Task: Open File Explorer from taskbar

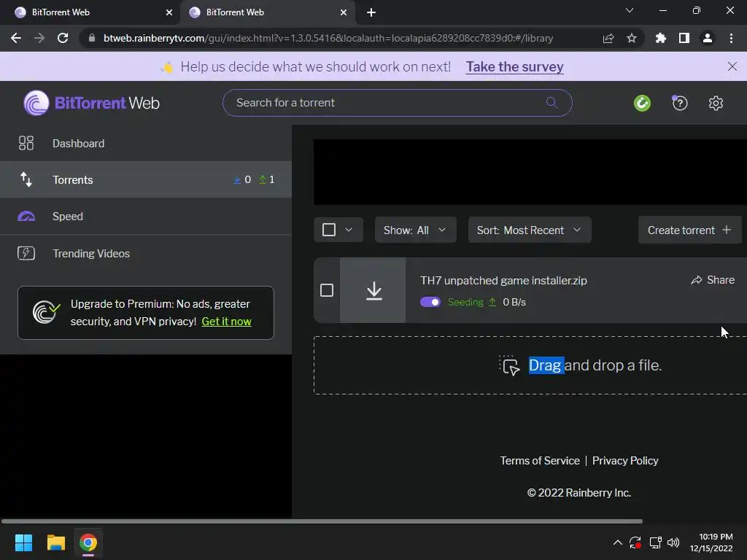Action: (x=55, y=542)
